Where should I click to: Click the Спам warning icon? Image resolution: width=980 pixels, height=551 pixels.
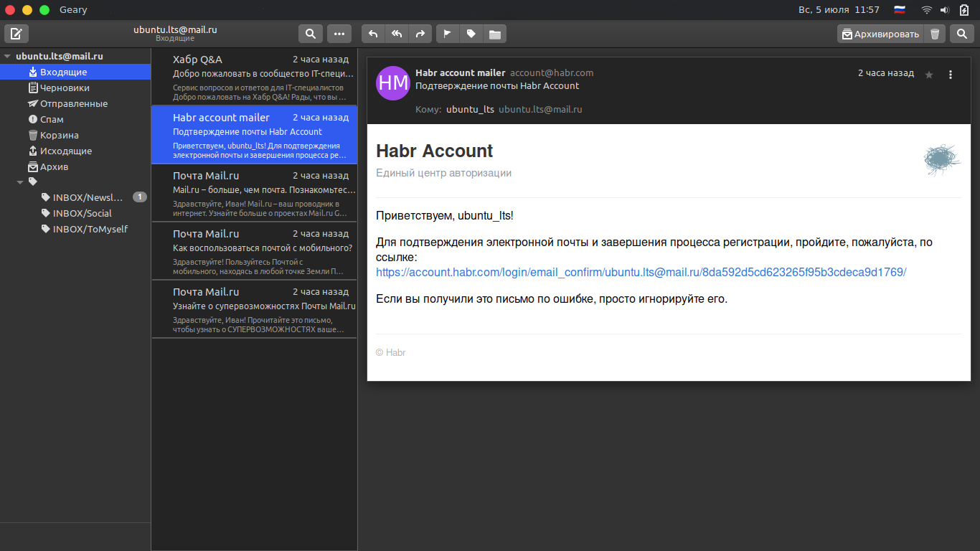pyautogui.click(x=33, y=119)
